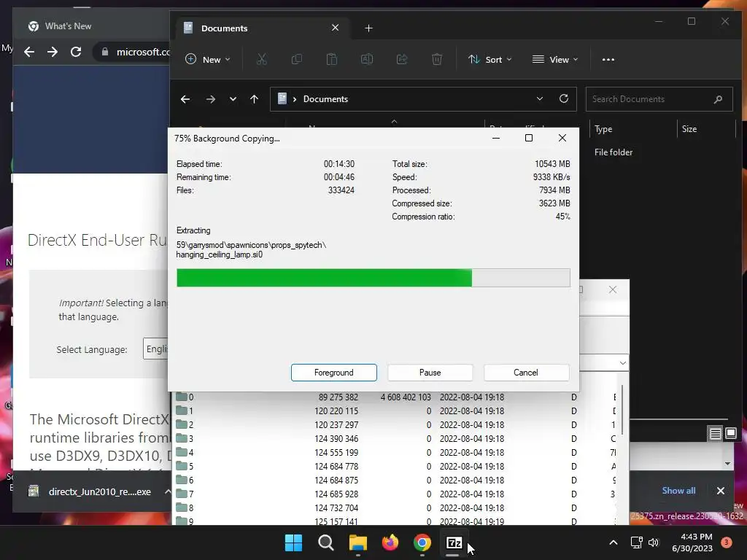The height and width of the screenshot is (560, 747).
Task: Click Documents in Explorer address bar
Action: pyautogui.click(x=325, y=99)
